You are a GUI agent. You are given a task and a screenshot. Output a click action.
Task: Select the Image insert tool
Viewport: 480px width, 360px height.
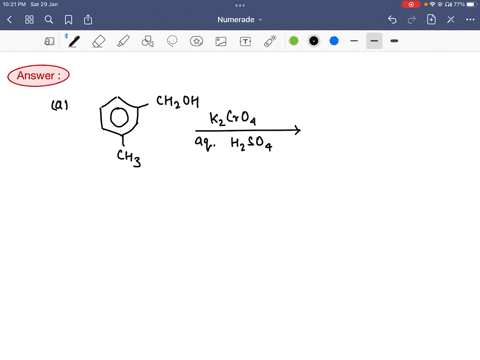[x=221, y=41]
